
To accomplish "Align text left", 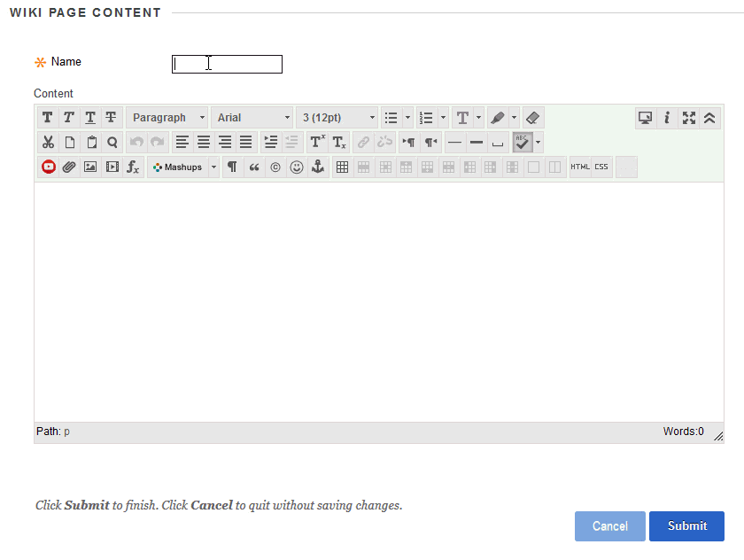I will coord(182,142).
